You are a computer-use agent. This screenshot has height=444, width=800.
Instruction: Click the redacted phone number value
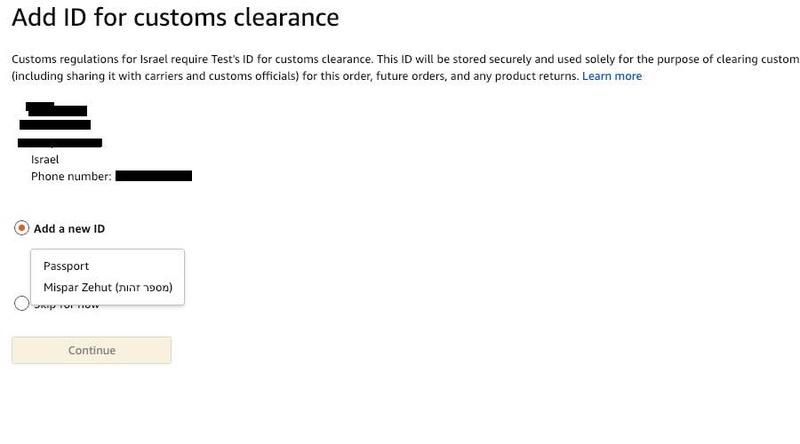pos(153,176)
